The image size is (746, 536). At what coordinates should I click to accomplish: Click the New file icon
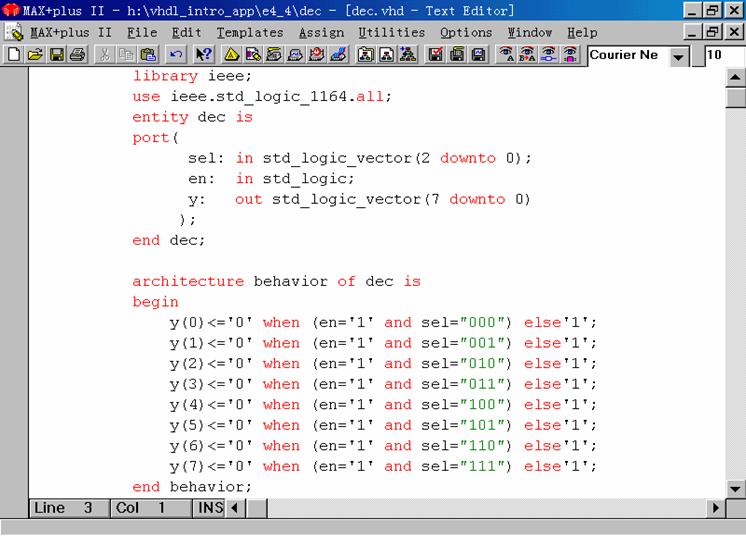coord(14,55)
